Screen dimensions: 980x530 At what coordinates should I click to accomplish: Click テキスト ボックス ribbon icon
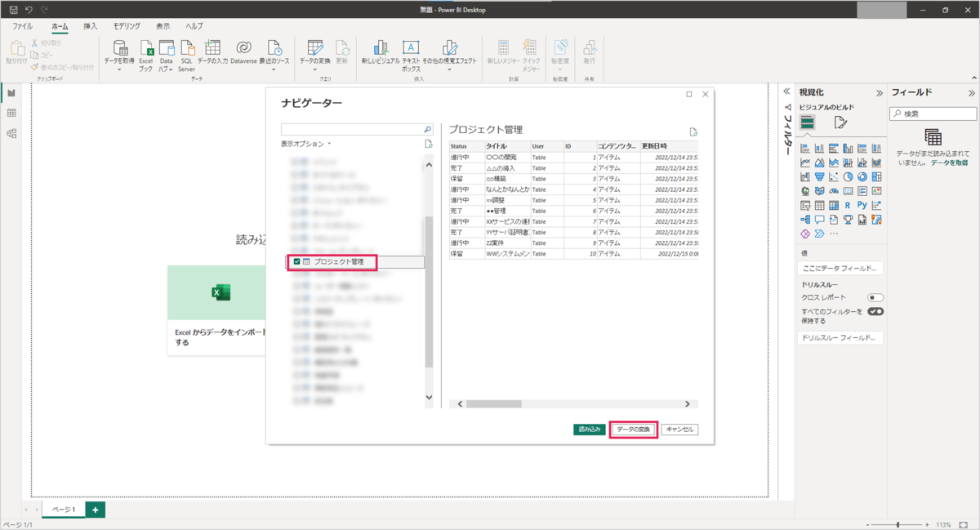coord(411,56)
